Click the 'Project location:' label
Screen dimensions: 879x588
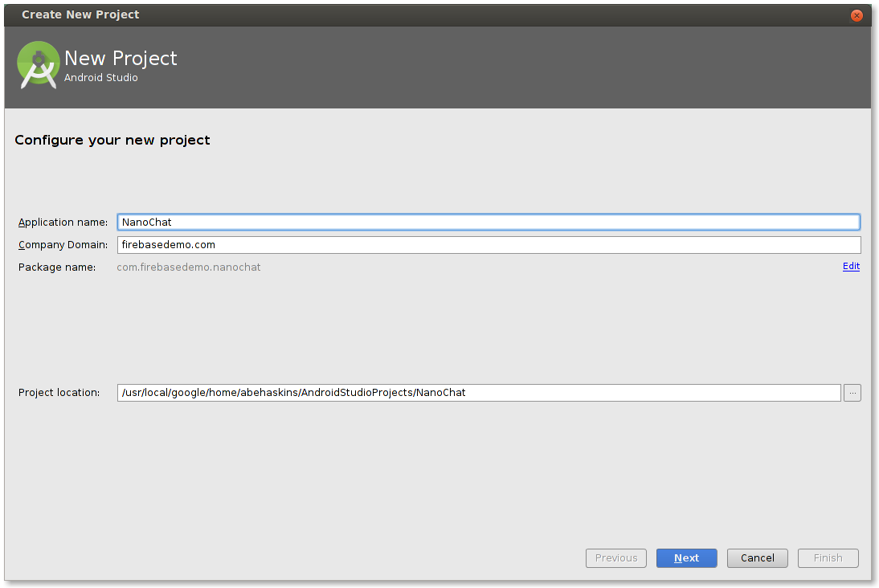(59, 392)
